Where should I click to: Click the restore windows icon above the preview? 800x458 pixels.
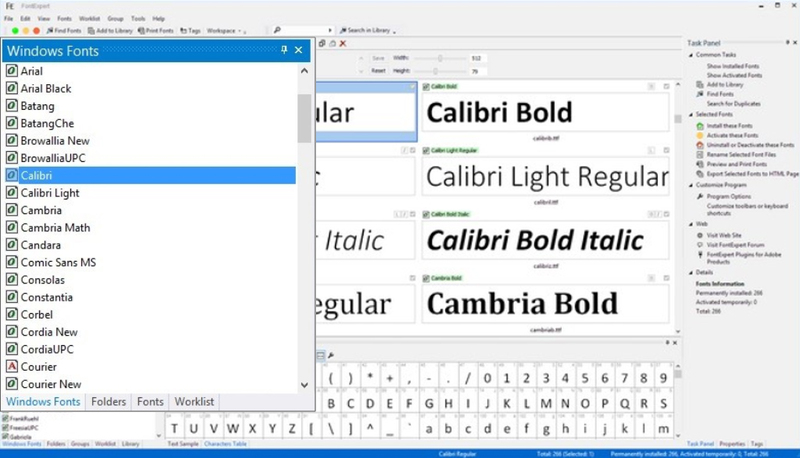[322, 43]
